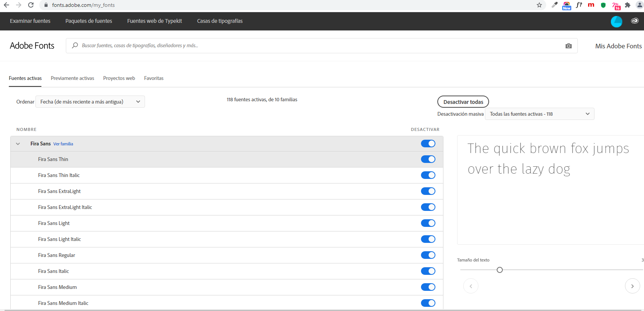Click the eyedropper browser extension icon
644x311 pixels.
(x=555, y=5)
